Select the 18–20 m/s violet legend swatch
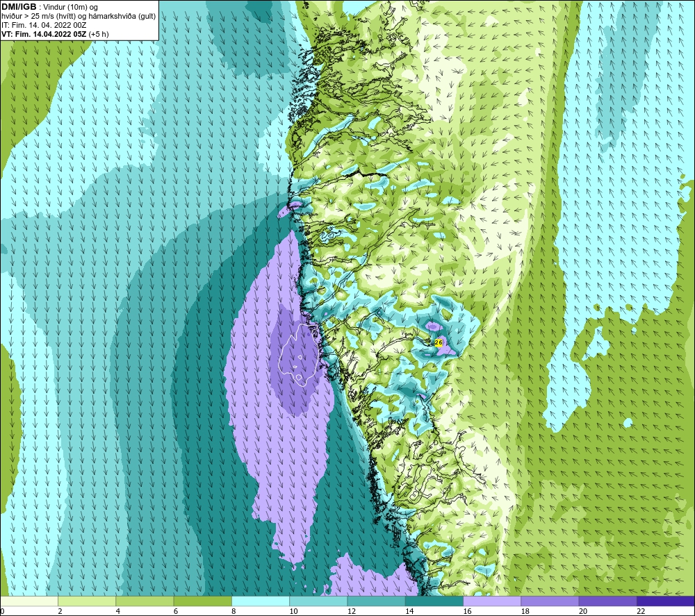 [x=550, y=601]
